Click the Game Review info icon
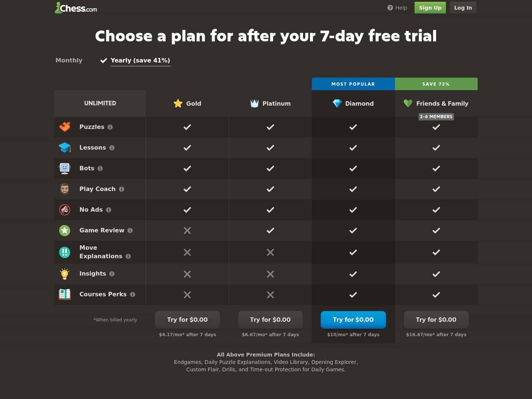 tap(130, 231)
